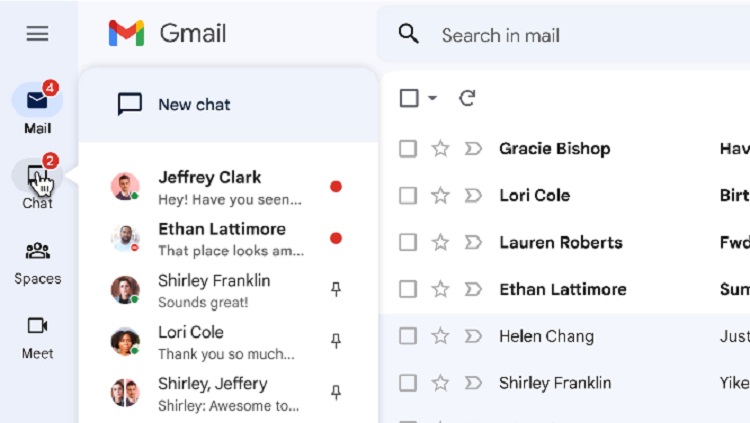Open the Spaces section
750x423 pixels.
click(37, 252)
